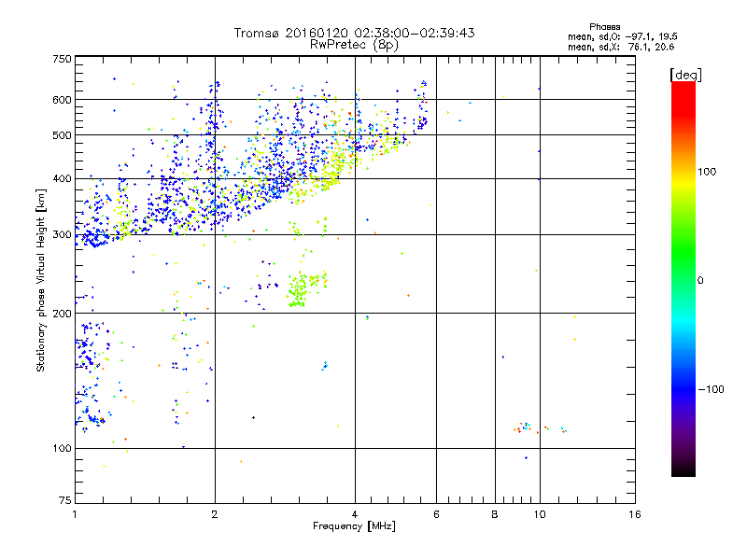
Task: Click the y-axis tick label "400"
Action: point(62,178)
